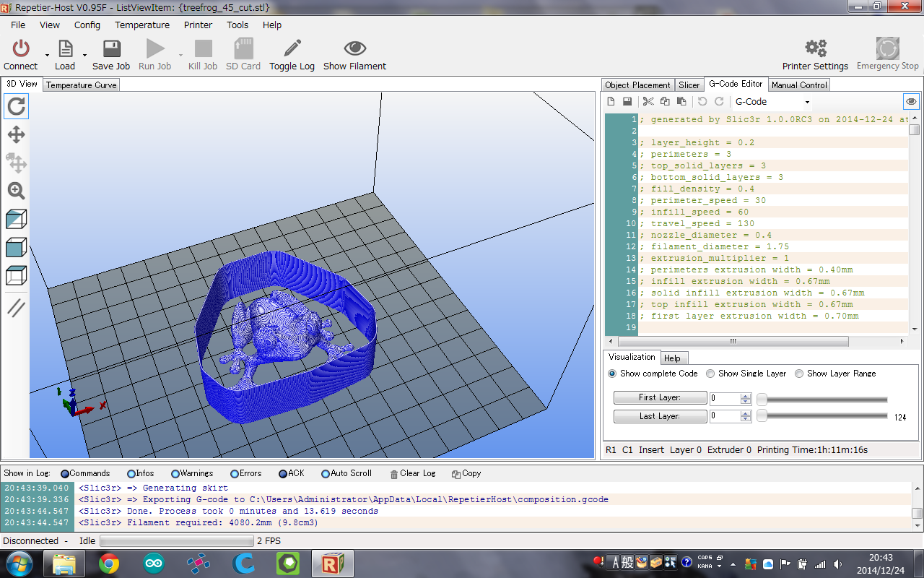924x578 pixels.
Task: Select Show Single Layer radio button
Action: [710, 374]
